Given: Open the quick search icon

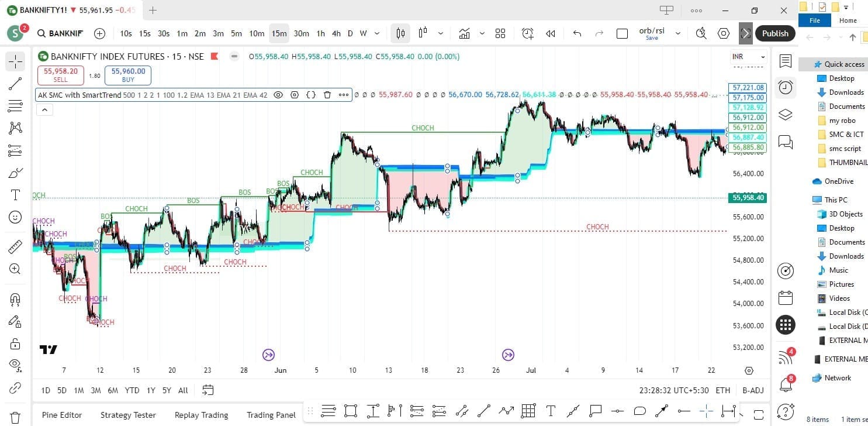Looking at the screenshot, I should click(x=701, y=33).
